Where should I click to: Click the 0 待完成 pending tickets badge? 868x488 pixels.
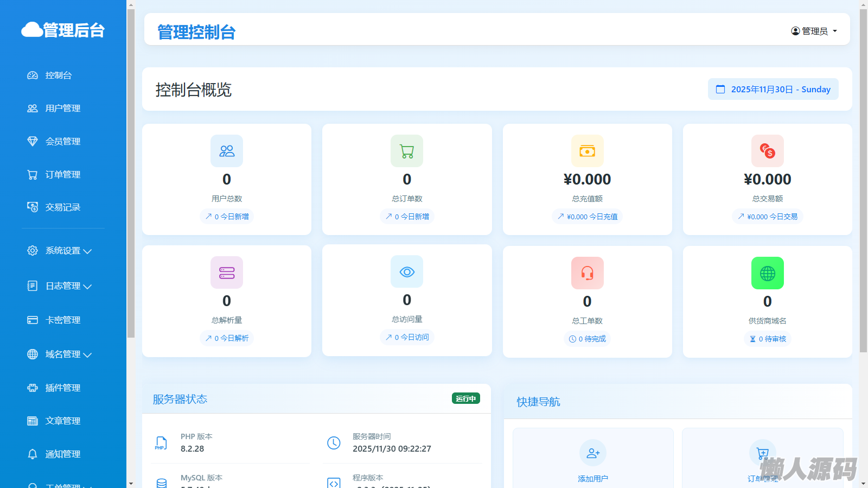[587, 339]
